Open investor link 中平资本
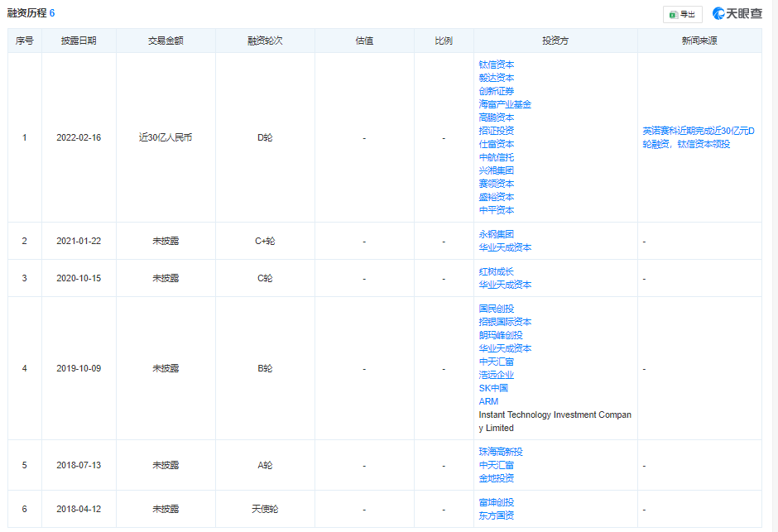 point(496,210)
